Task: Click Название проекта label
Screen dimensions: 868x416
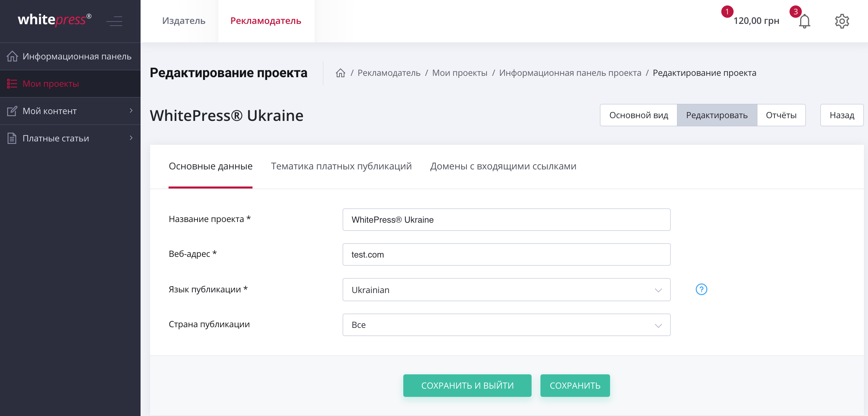Action: 209,219
